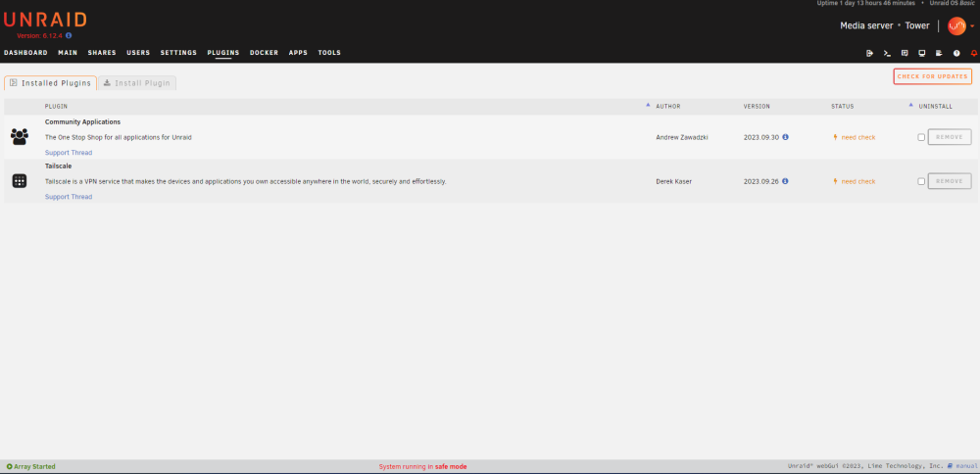This screenshot has height=474, width=980.
Task: Check the Tailscale uninstall checkbox
Action: pos(921,182)
